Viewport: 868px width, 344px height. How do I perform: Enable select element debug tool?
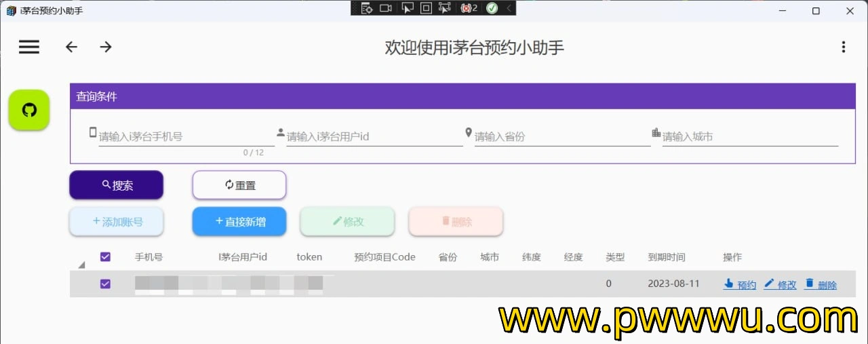(x=407, y=8)
